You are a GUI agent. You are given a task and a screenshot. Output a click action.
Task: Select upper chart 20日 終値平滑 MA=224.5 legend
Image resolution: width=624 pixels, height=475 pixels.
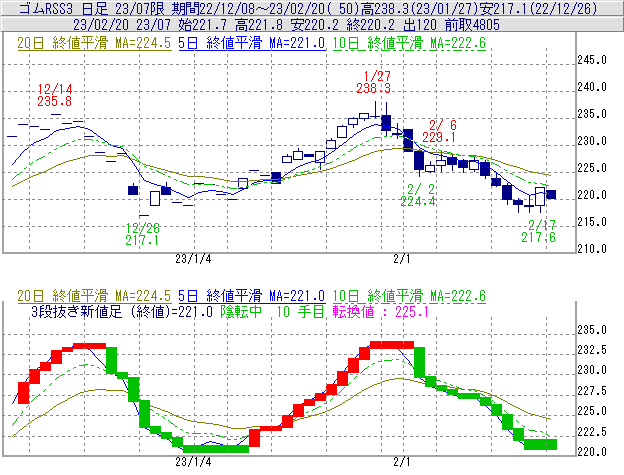94,43
